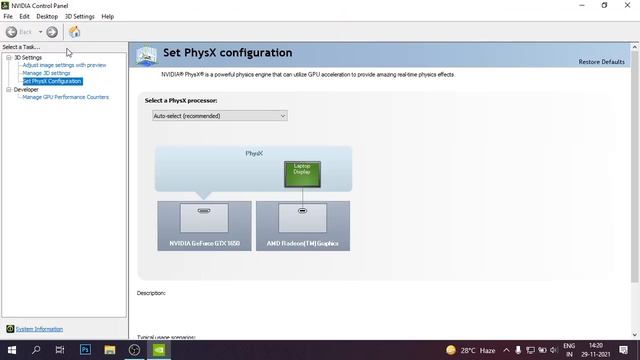640x360 pixels.
Task: Click the System Information icon
Action: [10, 329]
